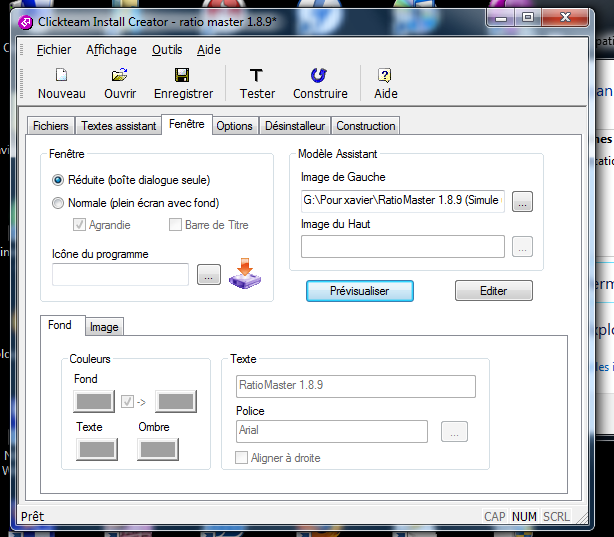Open the Fichier menu

point(54,50)
